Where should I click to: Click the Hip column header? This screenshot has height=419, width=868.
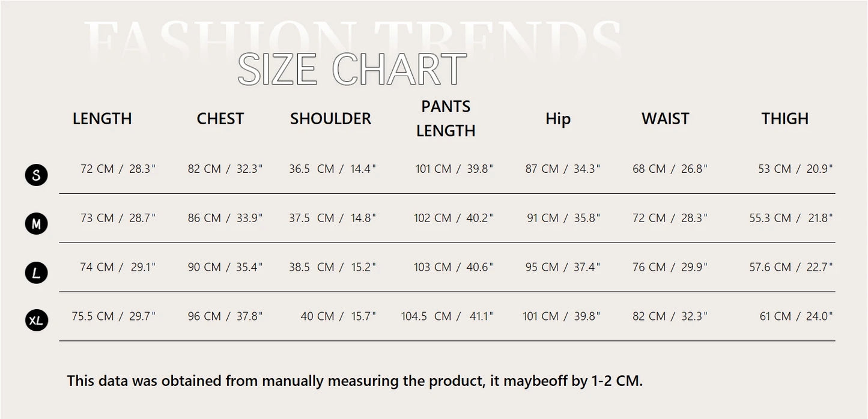[557, 119]
